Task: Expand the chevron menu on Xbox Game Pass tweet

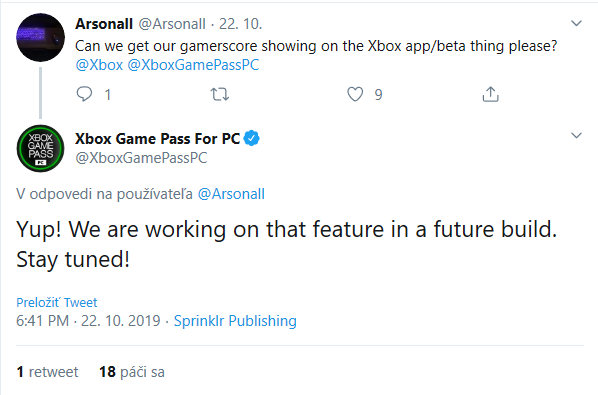Action: pyautogui.click(x=576, y=135)
